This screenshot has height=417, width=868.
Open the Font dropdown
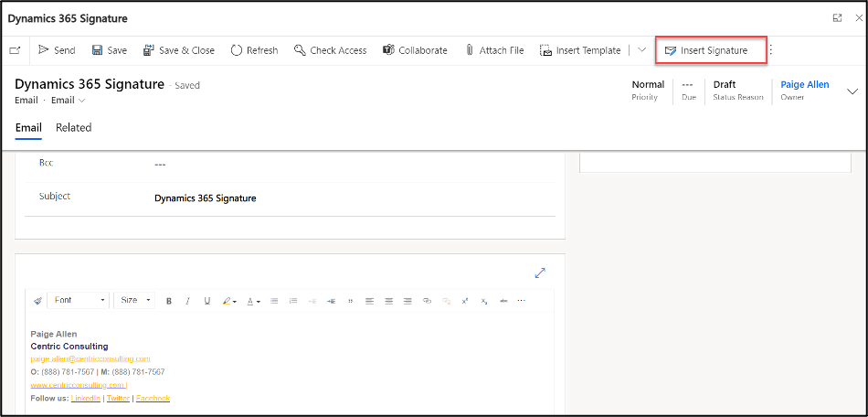click(x=79, y=300)
